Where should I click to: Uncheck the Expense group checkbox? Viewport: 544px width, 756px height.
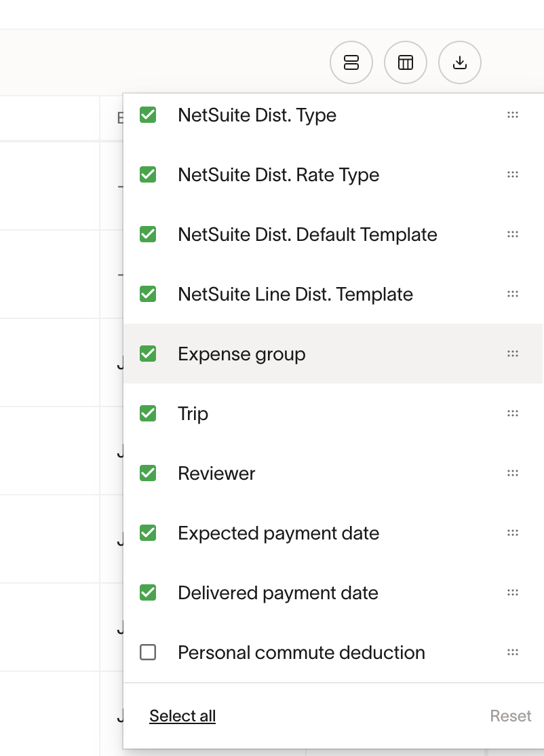click(148, 354)
